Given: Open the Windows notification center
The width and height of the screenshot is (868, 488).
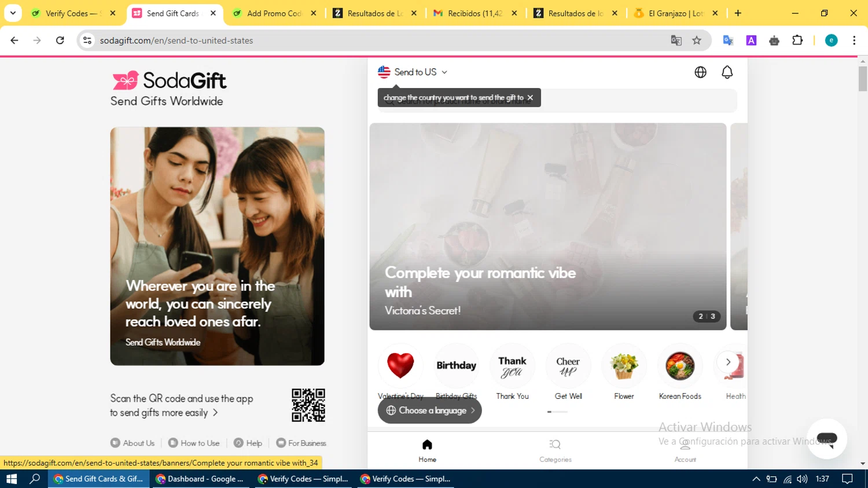Looking at the screenshot, I should (848, 479).
